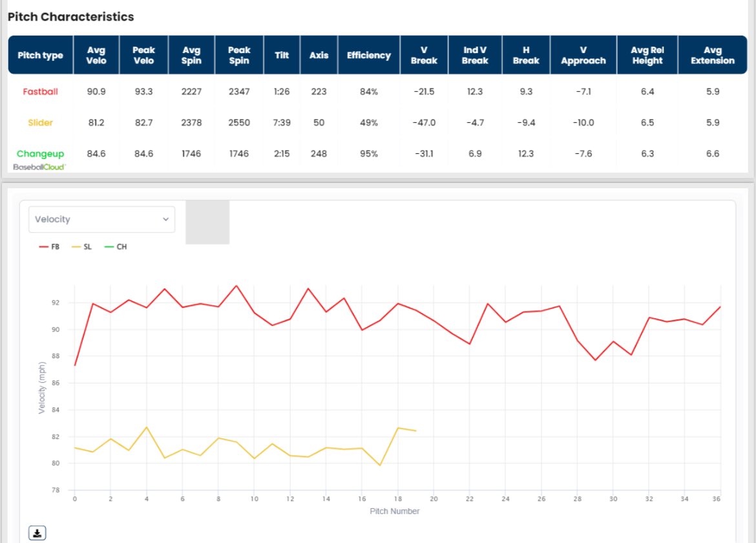Click the Avg Extension column header
This screenshot has width=756, height=543.
coord(713,55)
